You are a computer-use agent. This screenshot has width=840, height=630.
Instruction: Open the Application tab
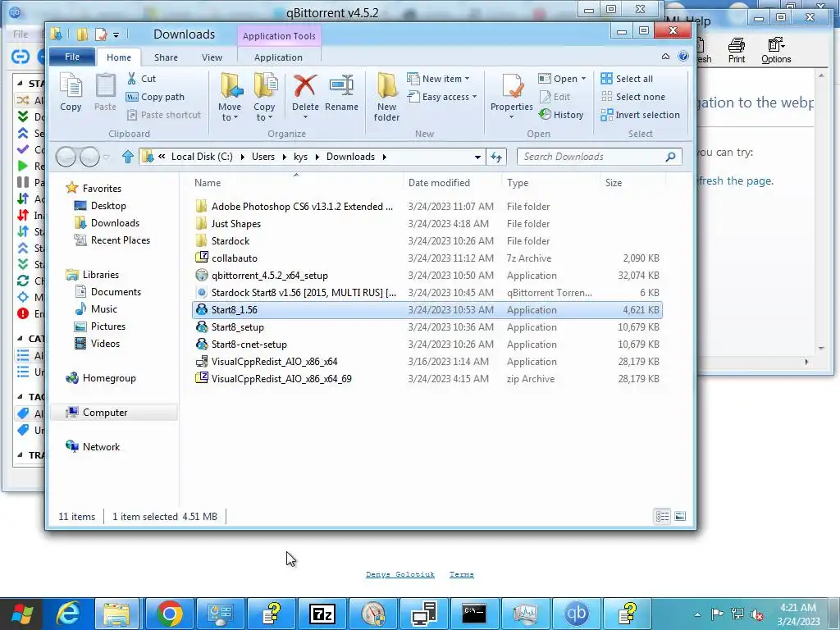click(278, 57)
